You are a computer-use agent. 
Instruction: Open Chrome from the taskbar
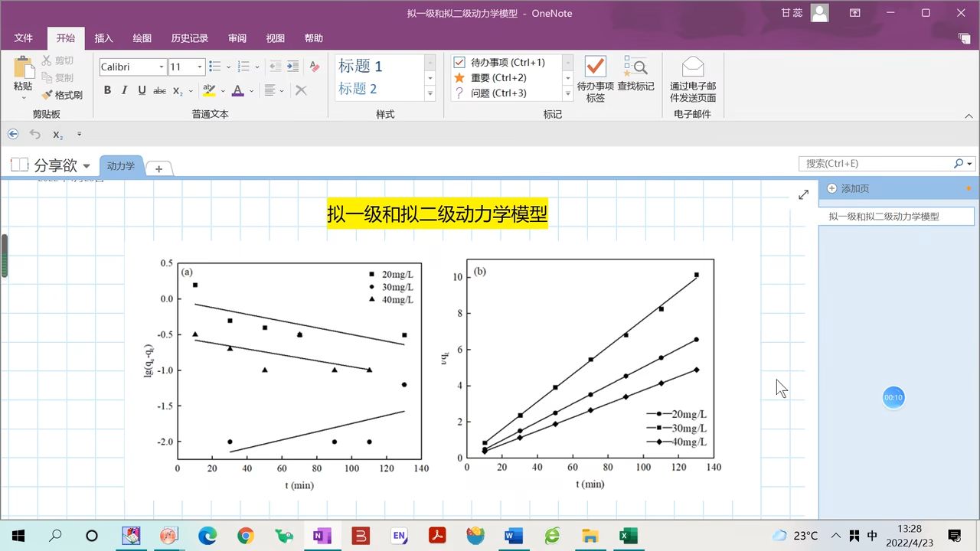point(246,536)
